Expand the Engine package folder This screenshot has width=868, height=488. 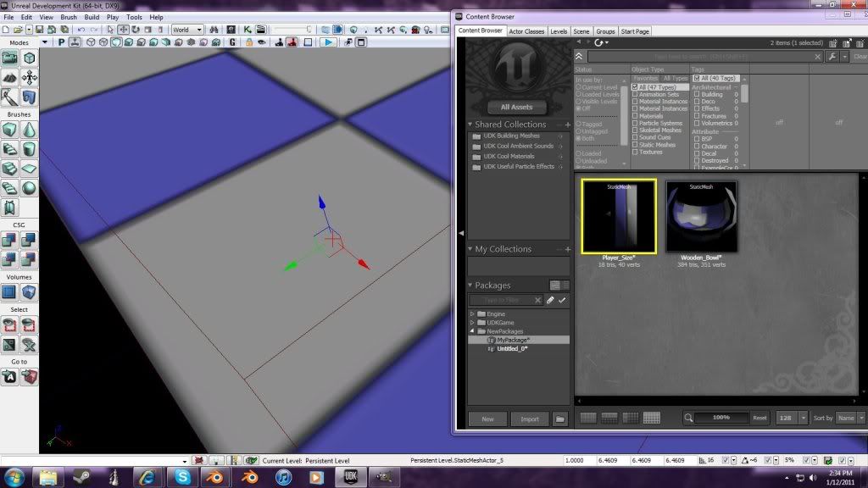[x=472, y=313]
